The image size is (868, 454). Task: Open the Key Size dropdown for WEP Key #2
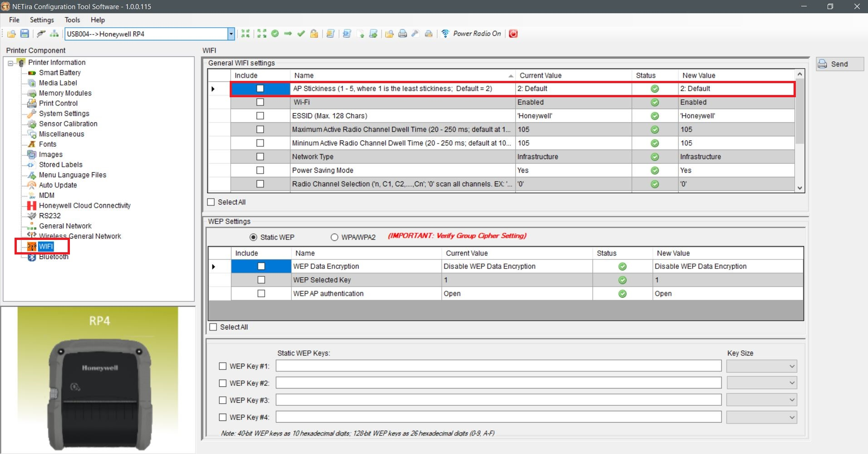(x=762, y=383)
